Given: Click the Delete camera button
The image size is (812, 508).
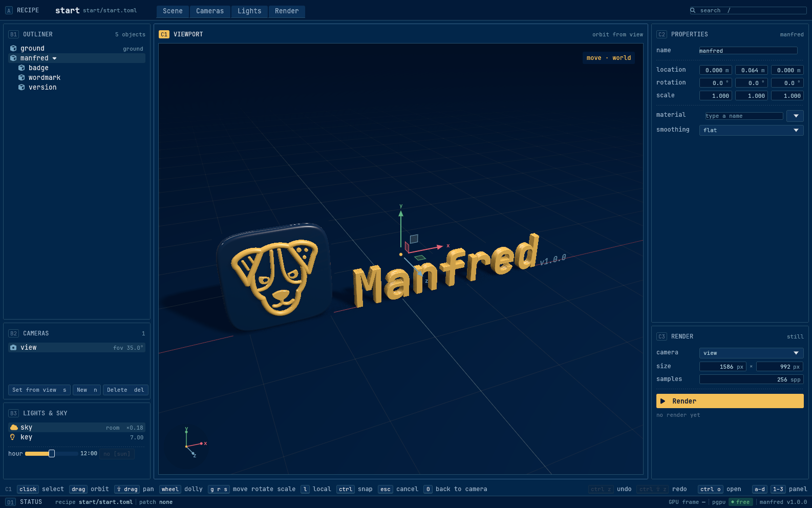Looking at the screenshot, I should click(125, 390).
